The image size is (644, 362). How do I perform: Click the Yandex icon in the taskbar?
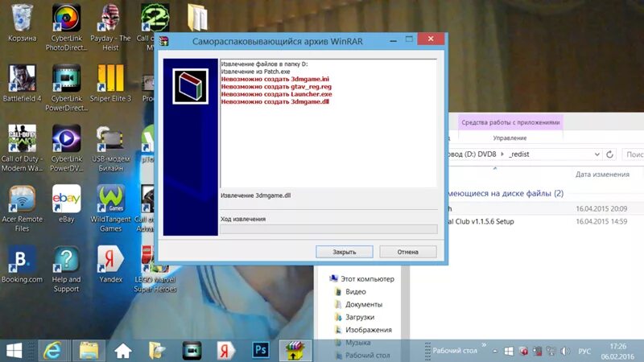click(x=225, y=351)
